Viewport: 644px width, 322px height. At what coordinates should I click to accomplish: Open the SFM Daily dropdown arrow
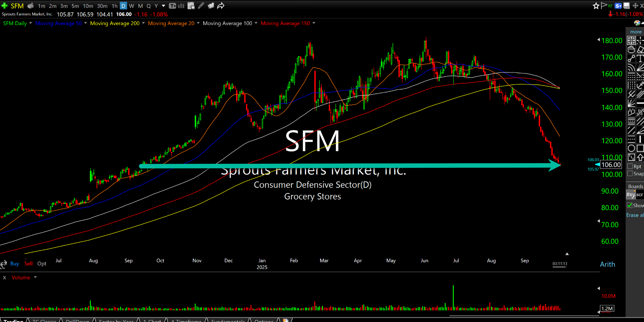pos(31,23)
